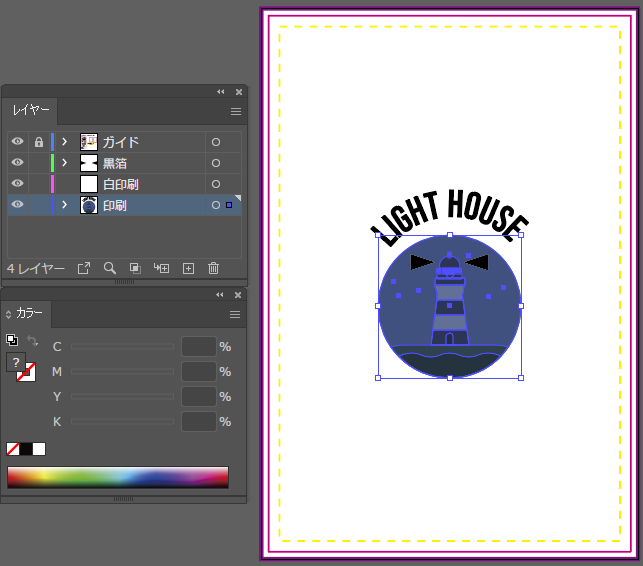Viewport: 643px width, 566px height.
Task: Click the make clipping mask icon
Action: point(135,268)
